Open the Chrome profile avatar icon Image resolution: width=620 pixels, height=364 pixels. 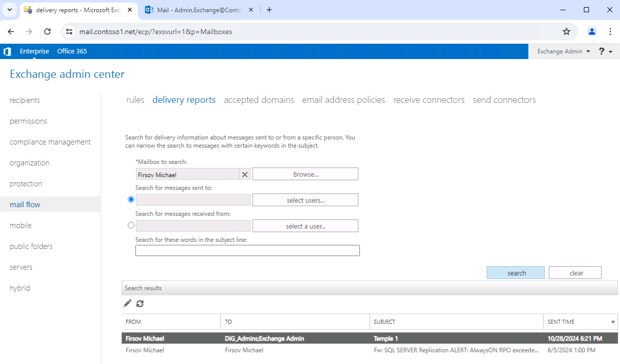click(592, 32)
